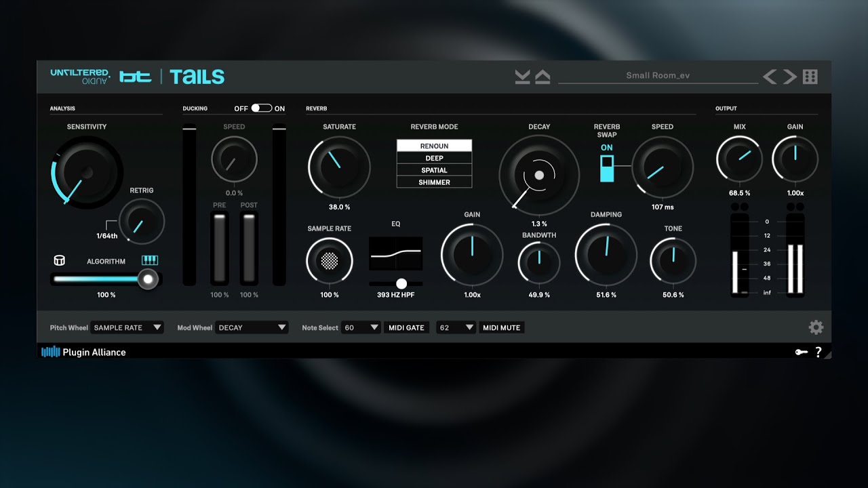Click the reverb swap Speed knob

click(663, 167)
